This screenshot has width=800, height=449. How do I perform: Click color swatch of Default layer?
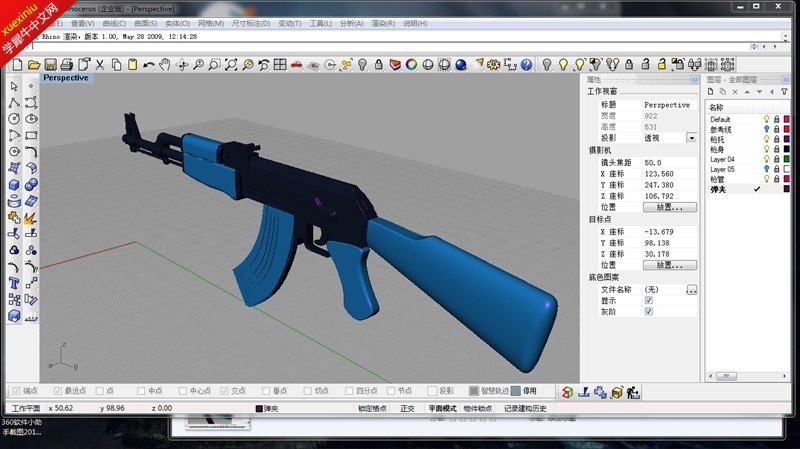(787, 119)
